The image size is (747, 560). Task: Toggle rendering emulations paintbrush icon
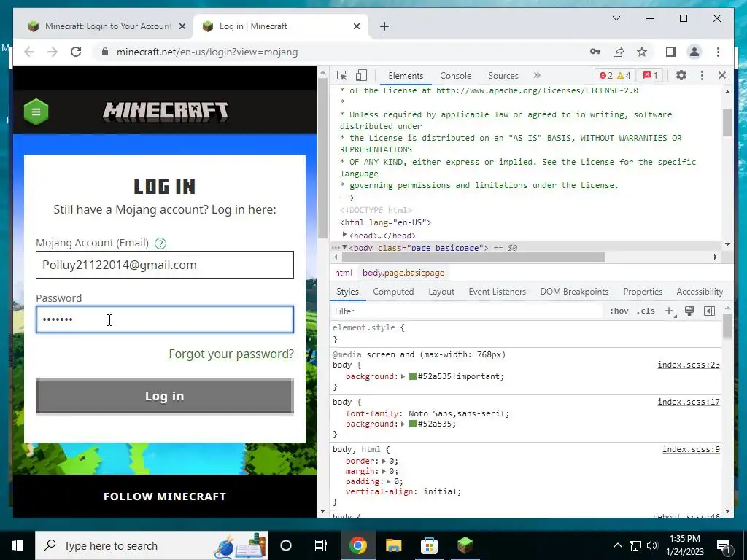689,311
